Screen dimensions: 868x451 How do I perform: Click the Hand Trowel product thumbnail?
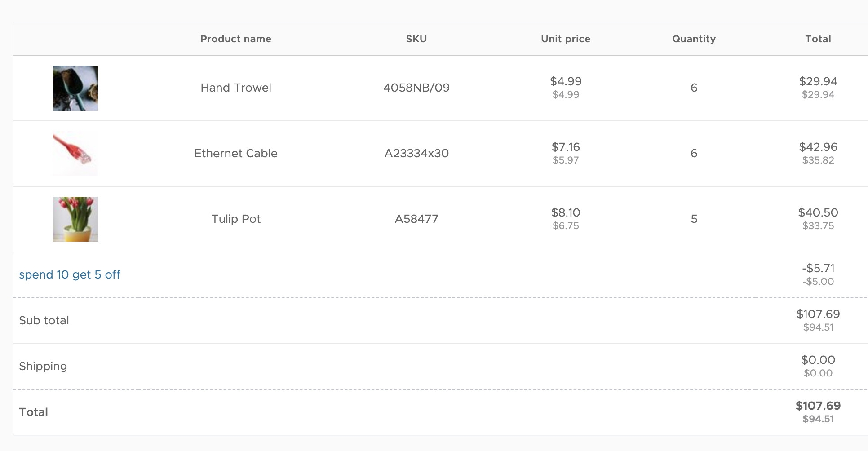tap(75, 88)
